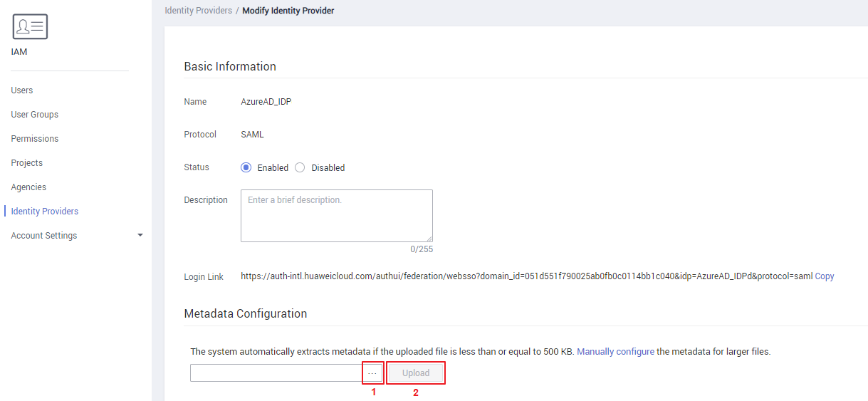Open Users in the sidebar
This screenshot has width=868, height=401.
[22, 90]
